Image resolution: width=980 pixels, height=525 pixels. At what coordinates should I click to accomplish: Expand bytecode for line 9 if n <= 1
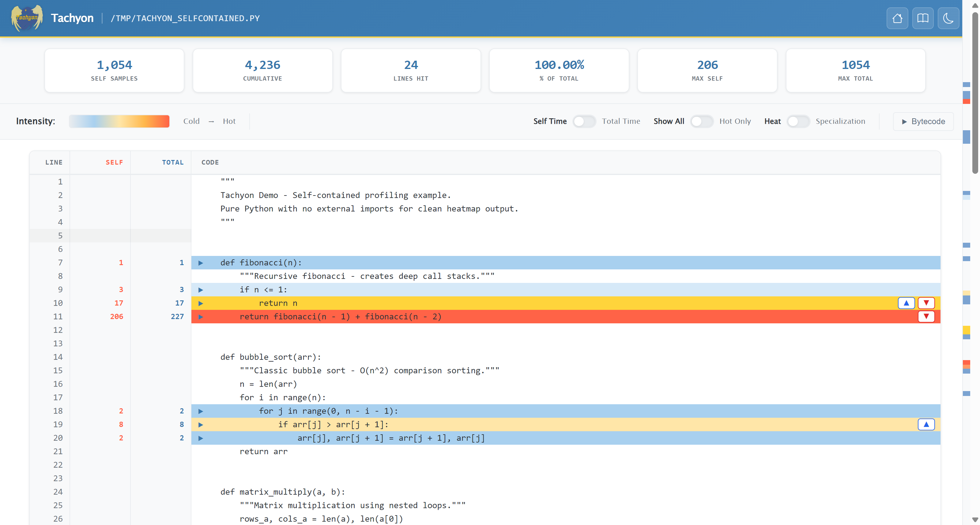201,290
